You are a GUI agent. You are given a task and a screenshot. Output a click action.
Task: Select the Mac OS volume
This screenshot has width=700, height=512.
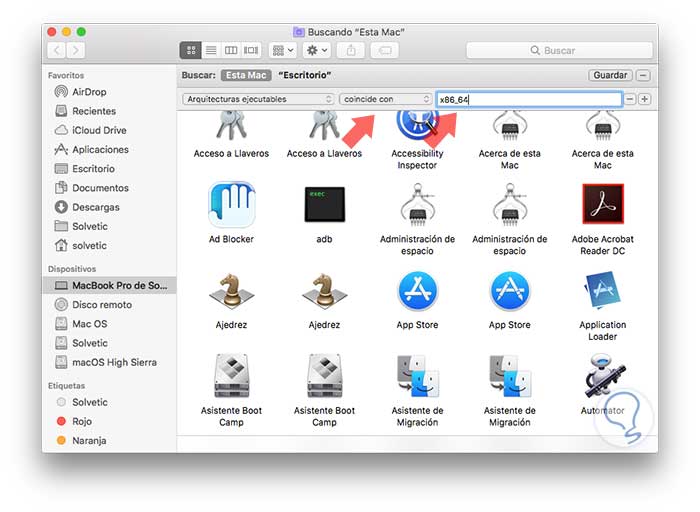click(89, 324)
